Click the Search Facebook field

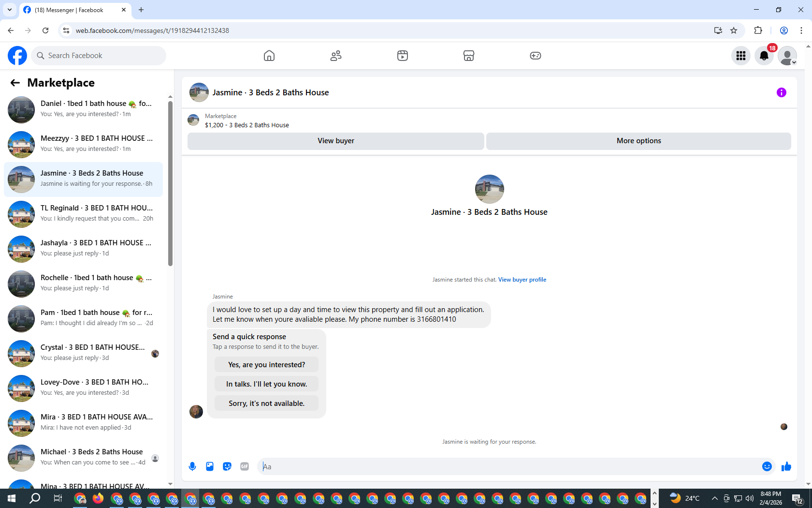pos(99,56)
